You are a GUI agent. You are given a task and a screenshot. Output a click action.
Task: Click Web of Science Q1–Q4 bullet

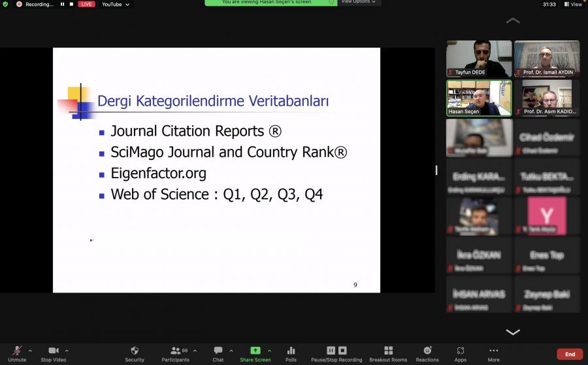coord(216,194)
